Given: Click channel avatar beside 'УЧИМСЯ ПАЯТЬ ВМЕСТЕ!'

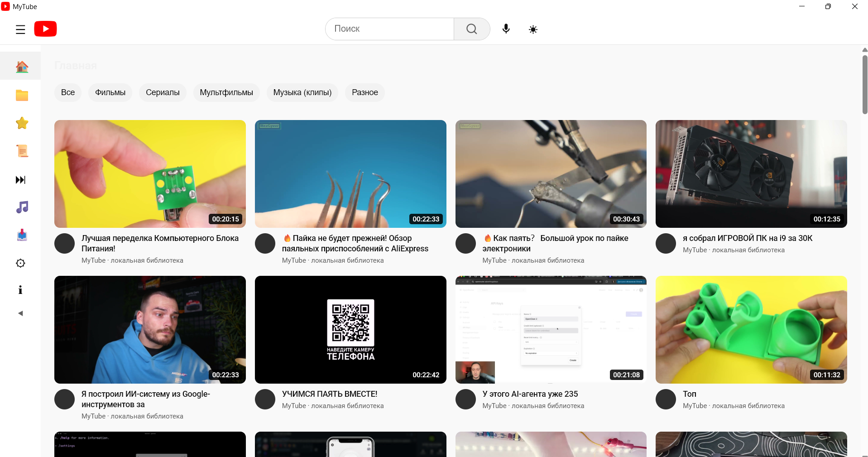Looking at the screenshot, I should (265, 399).
